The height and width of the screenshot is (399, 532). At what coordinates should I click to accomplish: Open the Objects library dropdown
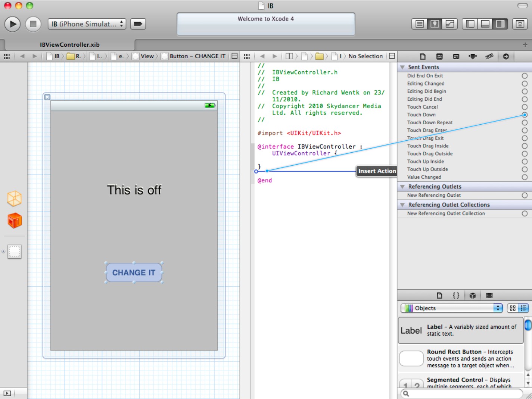pos(452,308)
